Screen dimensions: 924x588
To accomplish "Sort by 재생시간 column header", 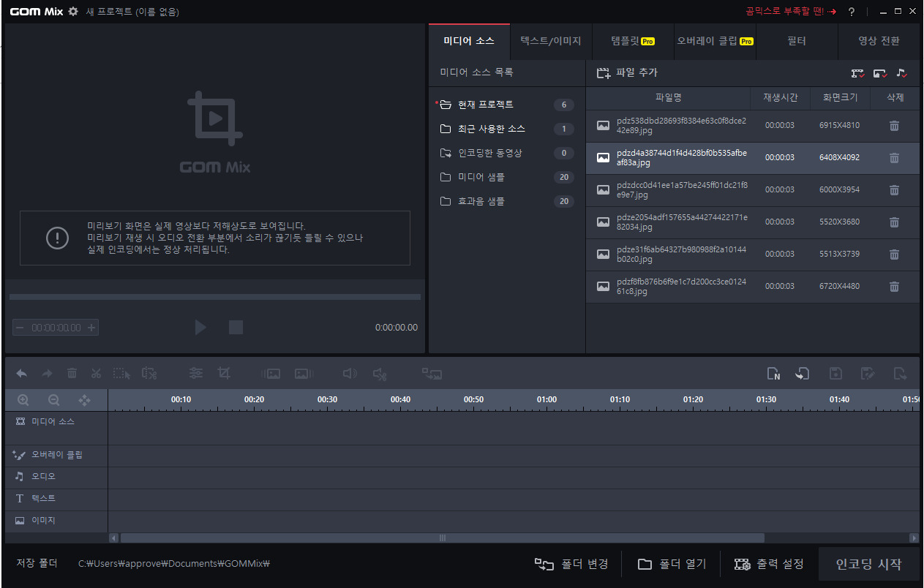I will click(781, 98).
